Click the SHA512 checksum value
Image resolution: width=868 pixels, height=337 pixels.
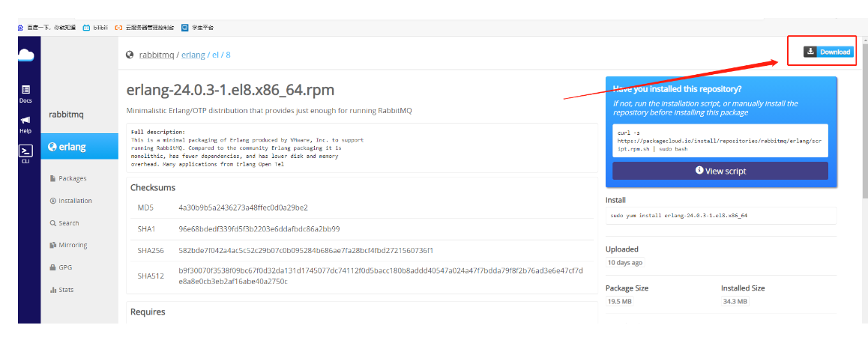coord(381,276)
